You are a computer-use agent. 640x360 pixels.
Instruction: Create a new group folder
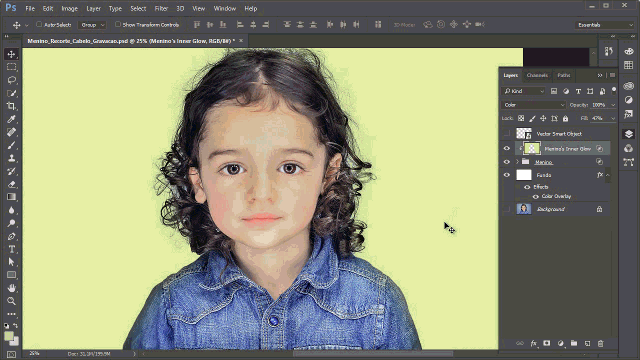point(574,343)
